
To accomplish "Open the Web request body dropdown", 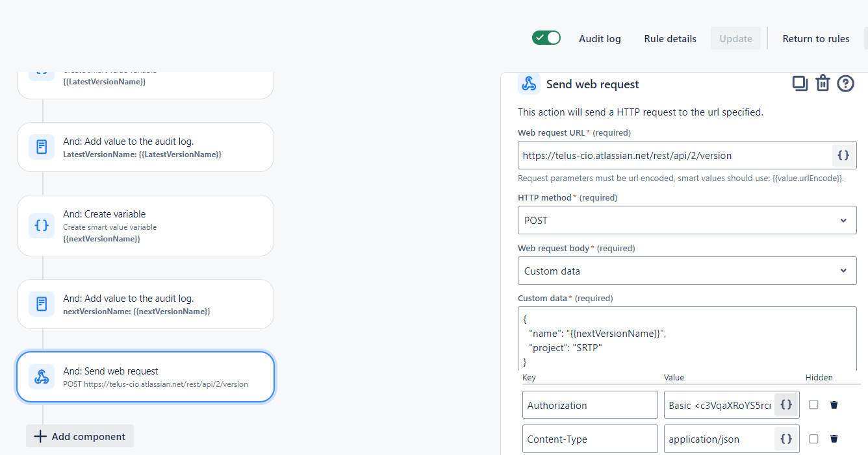I will click(x=687, y=271).
